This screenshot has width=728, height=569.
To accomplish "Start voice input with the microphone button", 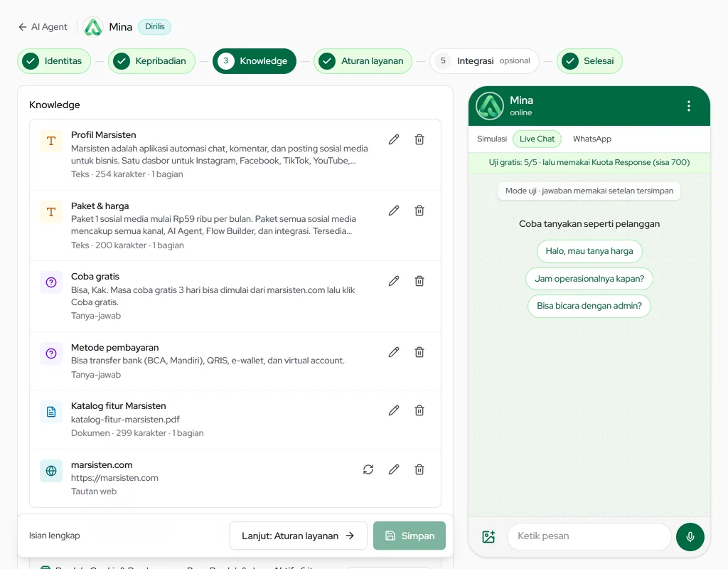I will click(x=690, y=536).
